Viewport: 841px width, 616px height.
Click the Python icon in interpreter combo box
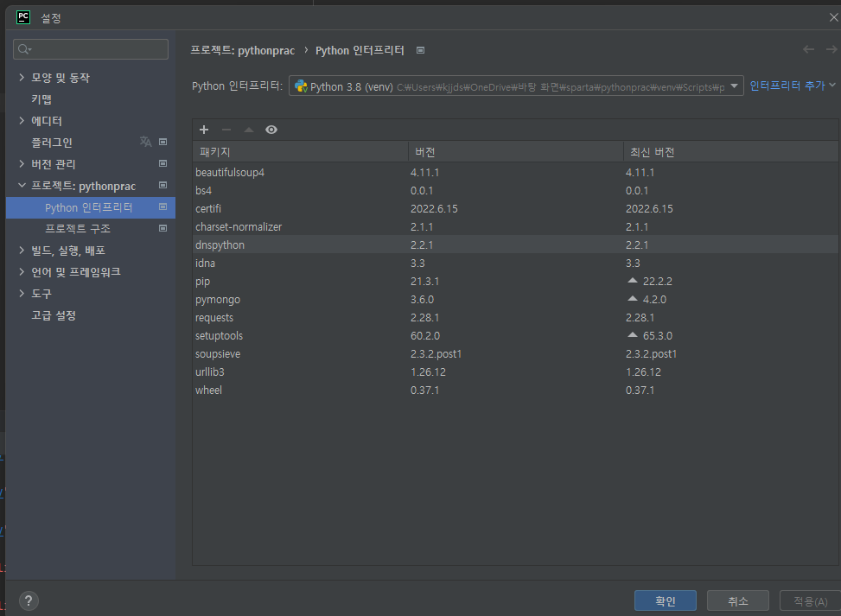[x=301, y=86]
